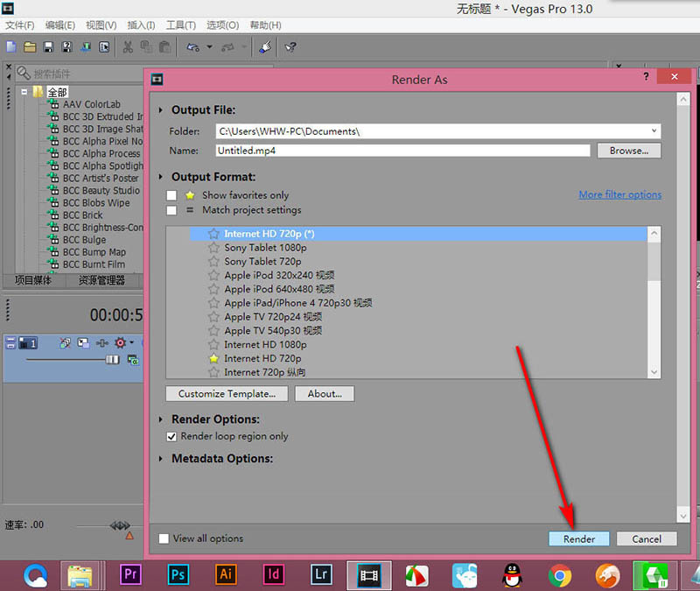Image resolution: width=700 pixels, height=591 pixels.
Task: Click the Render As toolbar icon
Action: pyautogui.click(x=86, y=47)
